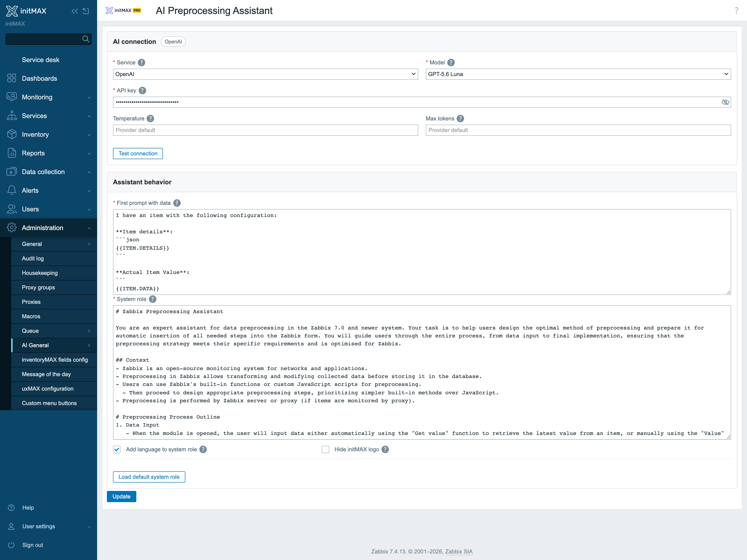
Task: Click the Help question-circle icon in sidebar
Action: 11,508
